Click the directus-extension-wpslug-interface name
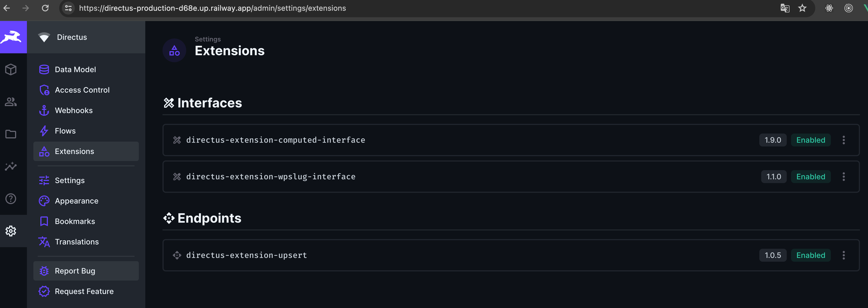Screen dimensions: 868x308 (x=271, y=177)
